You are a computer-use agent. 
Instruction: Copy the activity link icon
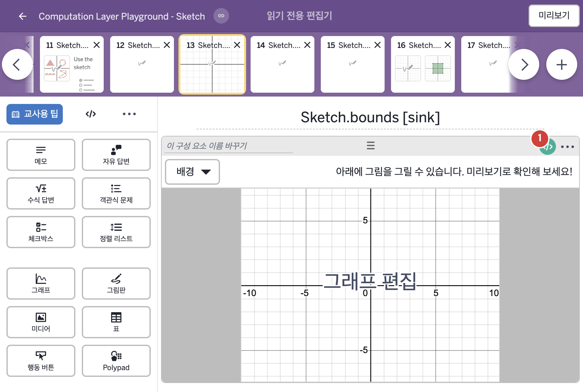[x=221, y=16]
